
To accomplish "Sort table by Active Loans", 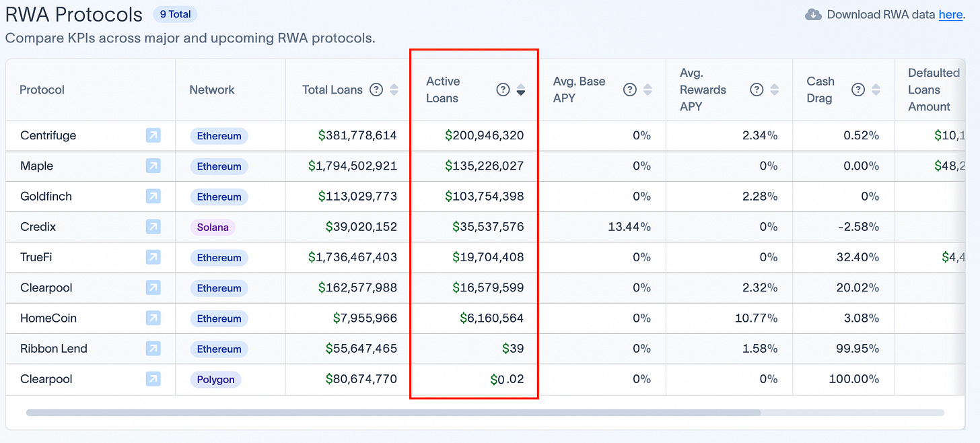I will [521, 90].
